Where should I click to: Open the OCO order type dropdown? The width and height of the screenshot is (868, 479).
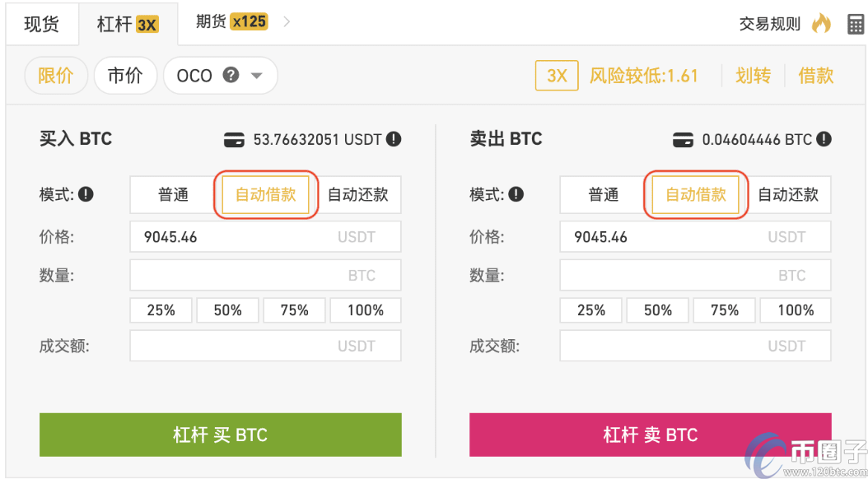tap(257, 75)
